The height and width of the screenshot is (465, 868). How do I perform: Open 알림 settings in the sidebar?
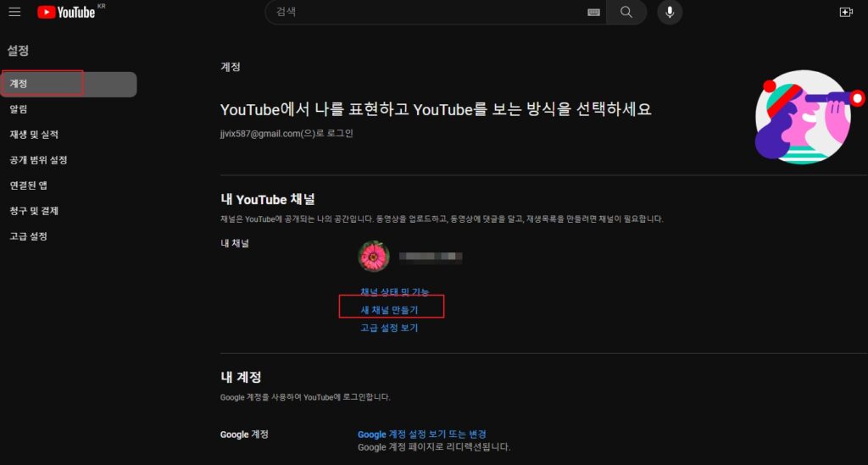click(x=19, y=109)
